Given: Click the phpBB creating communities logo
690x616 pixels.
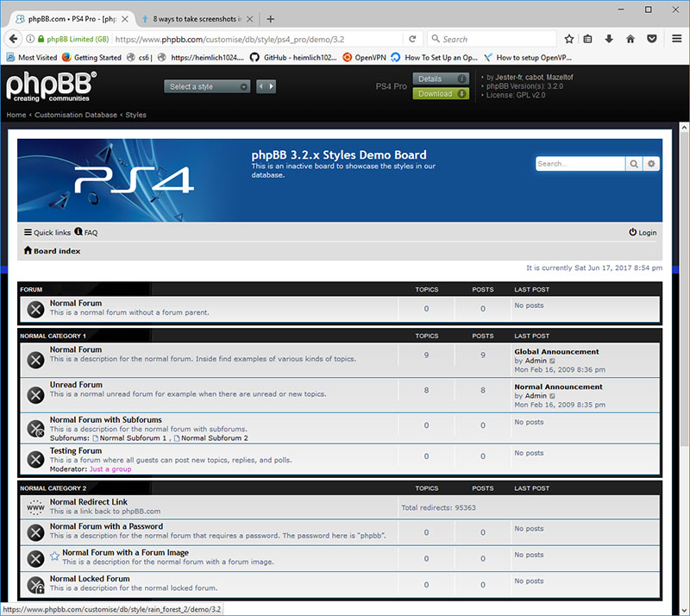Looking at the screenshot, I should coord(51,87).
